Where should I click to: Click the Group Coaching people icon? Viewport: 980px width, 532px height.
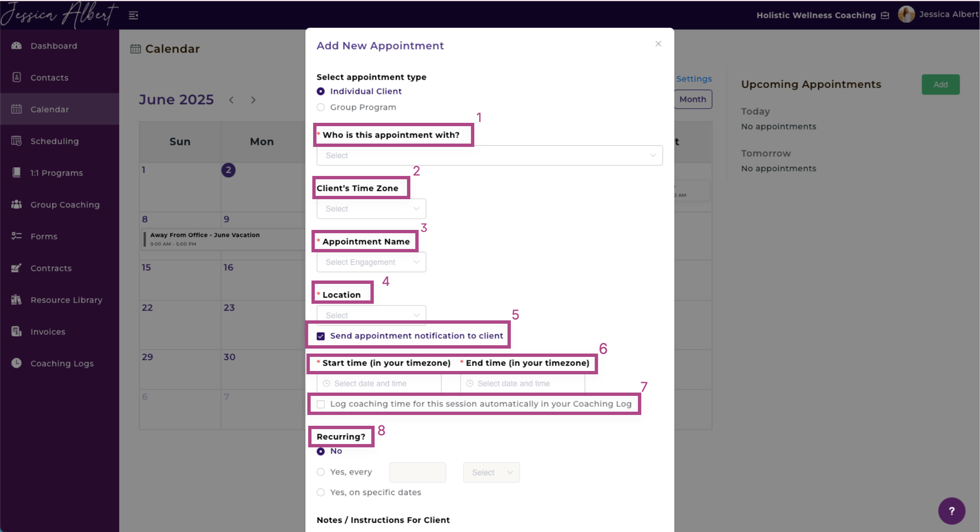click(x=17, y=205)
